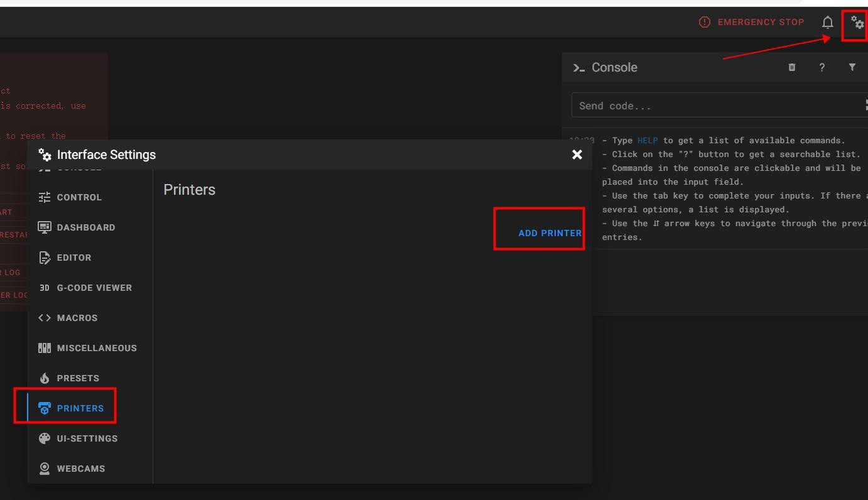Click the Send code input field

[716, 106]
